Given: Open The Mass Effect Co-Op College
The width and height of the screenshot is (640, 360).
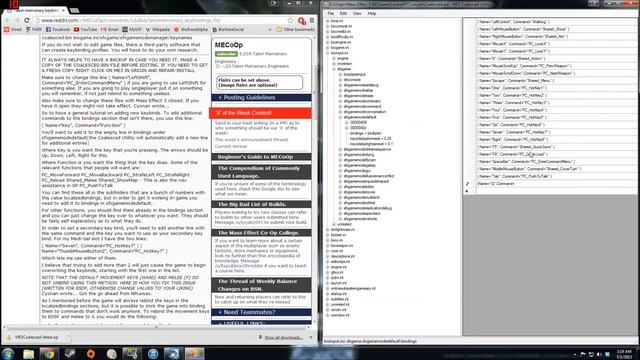Looking at the screenshot, I should click(x=261, y=233).
